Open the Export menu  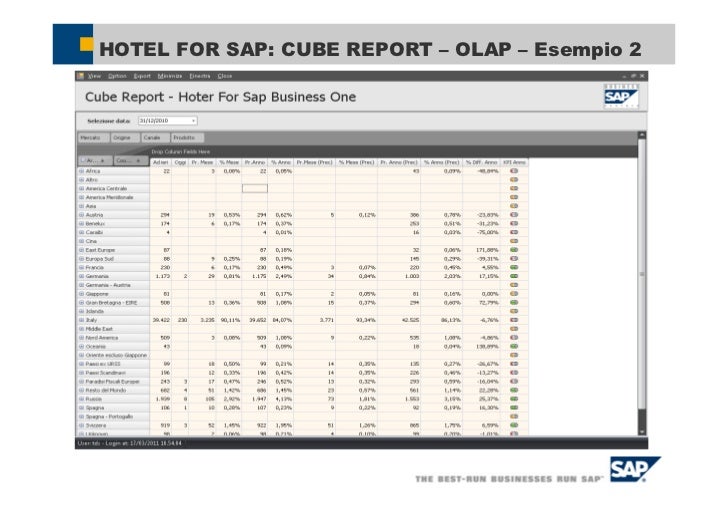(142, 76)
